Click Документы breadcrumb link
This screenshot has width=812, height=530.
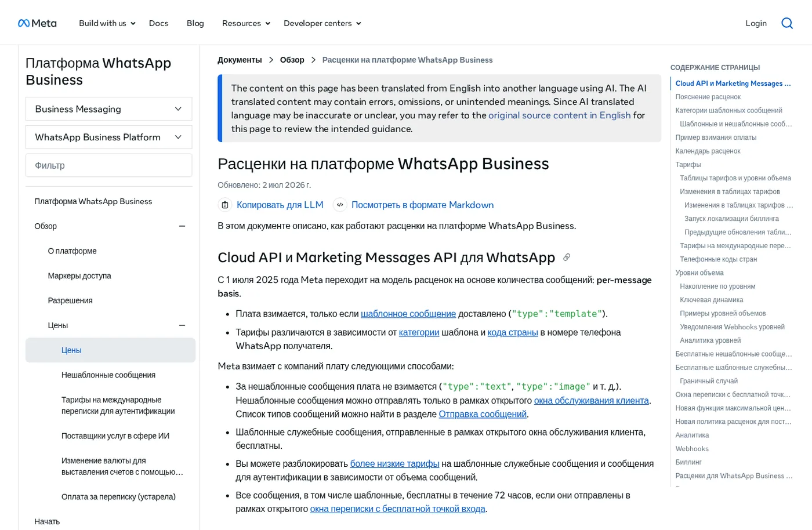coord(240,60)
